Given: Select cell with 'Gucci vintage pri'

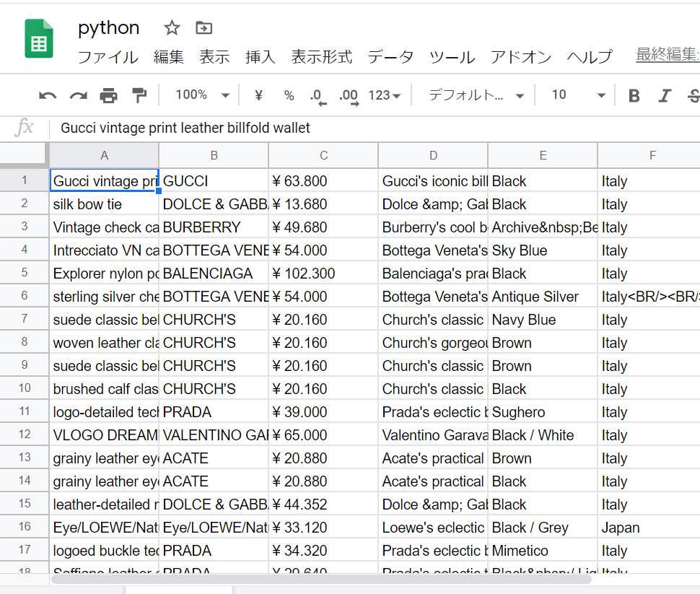Looking at the screenshot, I should tap(104, 180).
